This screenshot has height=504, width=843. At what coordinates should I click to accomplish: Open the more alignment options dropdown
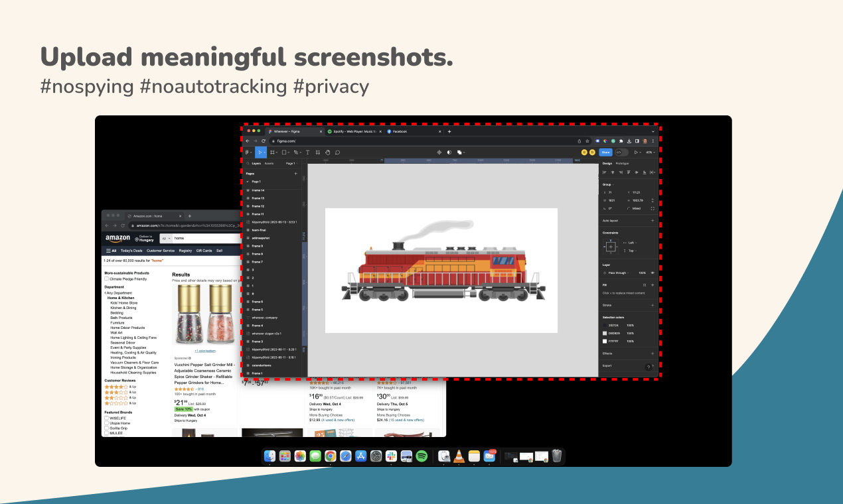click(x=652, y=172)
